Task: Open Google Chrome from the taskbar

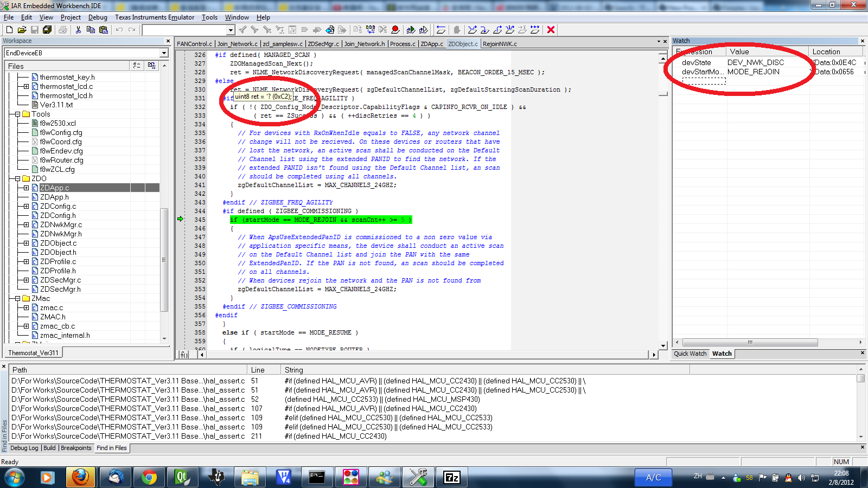Action: click(149, 477)
